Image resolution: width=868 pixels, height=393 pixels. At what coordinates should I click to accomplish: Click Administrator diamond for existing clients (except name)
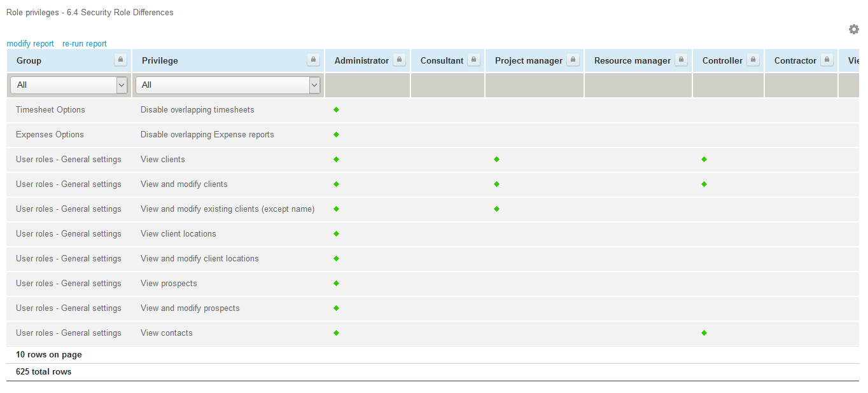[337, 209]
